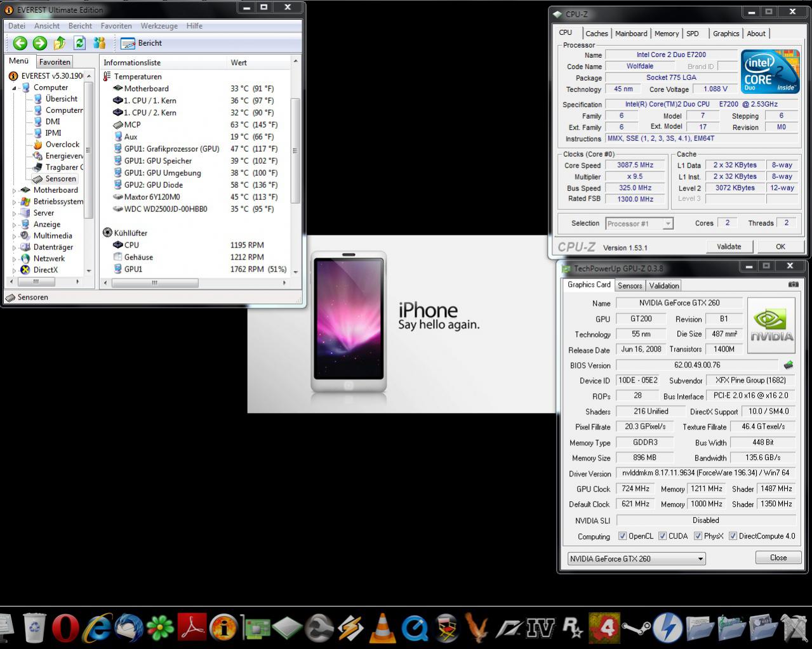Viewport: 812px width, 649px height.
Task: Expand the Datenträger tree node
Action: point(15,247)
